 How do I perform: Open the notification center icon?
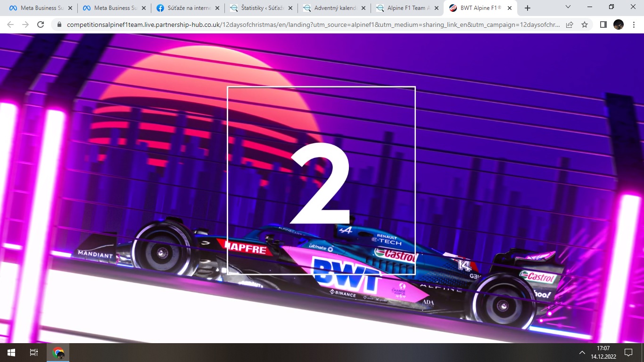628,352
